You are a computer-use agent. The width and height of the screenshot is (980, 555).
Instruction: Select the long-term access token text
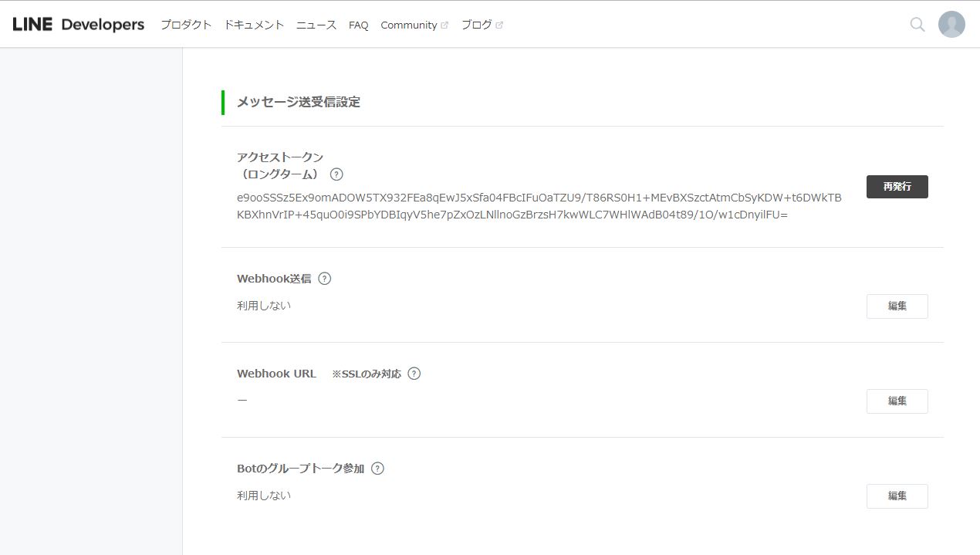pos(539,205)
